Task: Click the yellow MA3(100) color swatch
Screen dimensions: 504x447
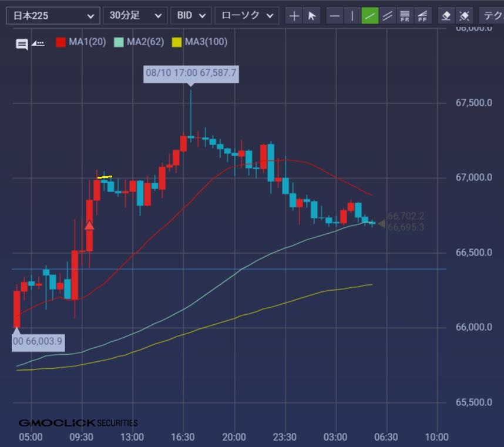Action: [x=176, y=42]
